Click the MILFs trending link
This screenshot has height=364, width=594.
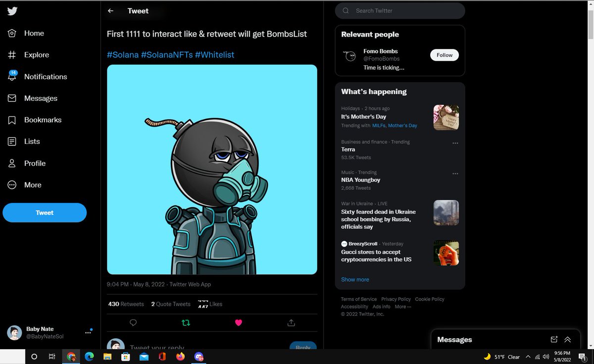(x=379, y=126)
